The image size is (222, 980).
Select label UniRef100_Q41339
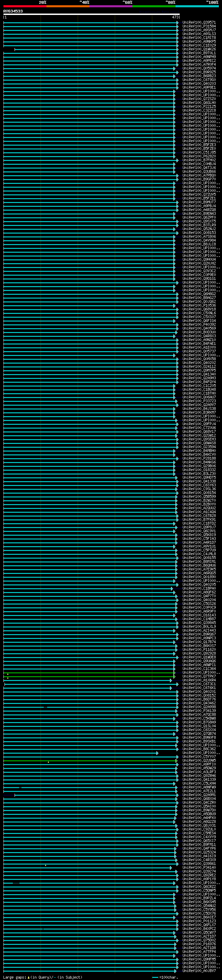(199, 779)
